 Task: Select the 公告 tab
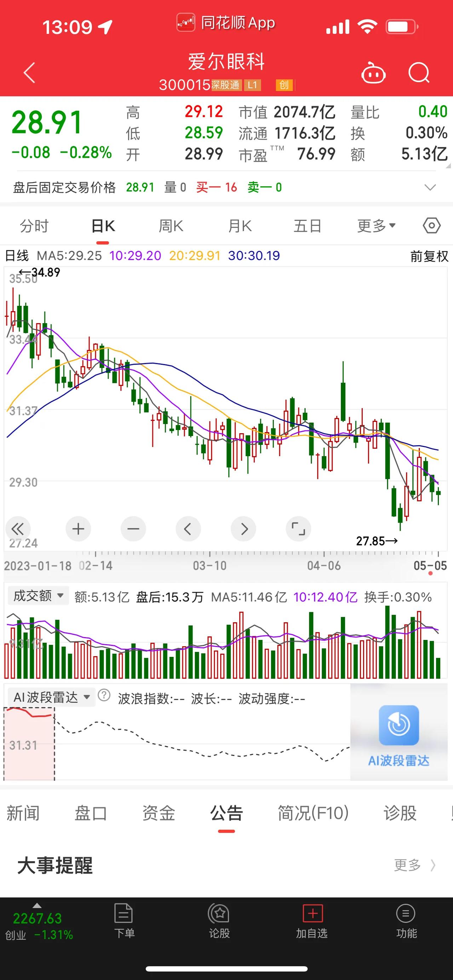(226, 813)
